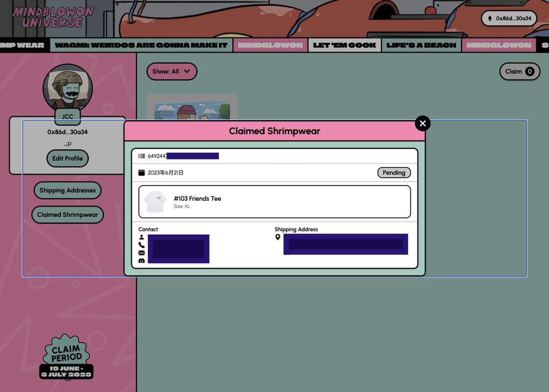
Task: Open Claimed Shrimpwear in sidebar
Action: coord(68,215)
